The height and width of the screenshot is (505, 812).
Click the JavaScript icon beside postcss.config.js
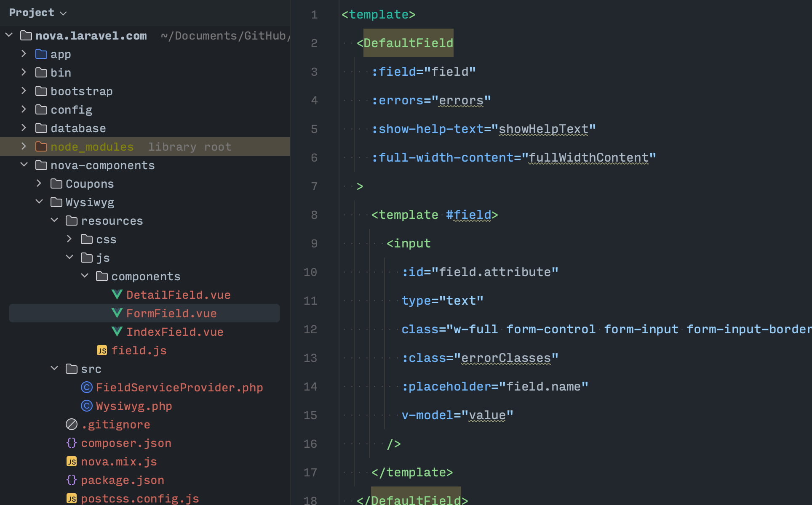[72, 498]
